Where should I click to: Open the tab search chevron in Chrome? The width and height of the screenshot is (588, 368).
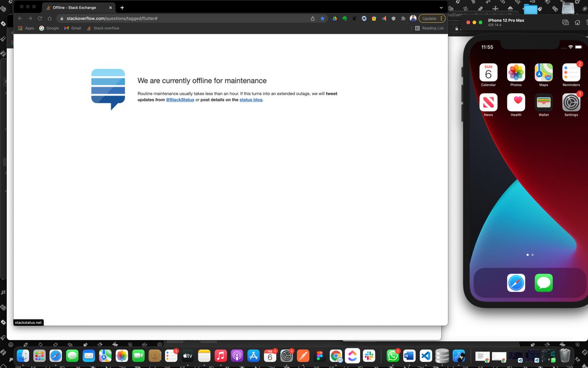tap(441, 7)
